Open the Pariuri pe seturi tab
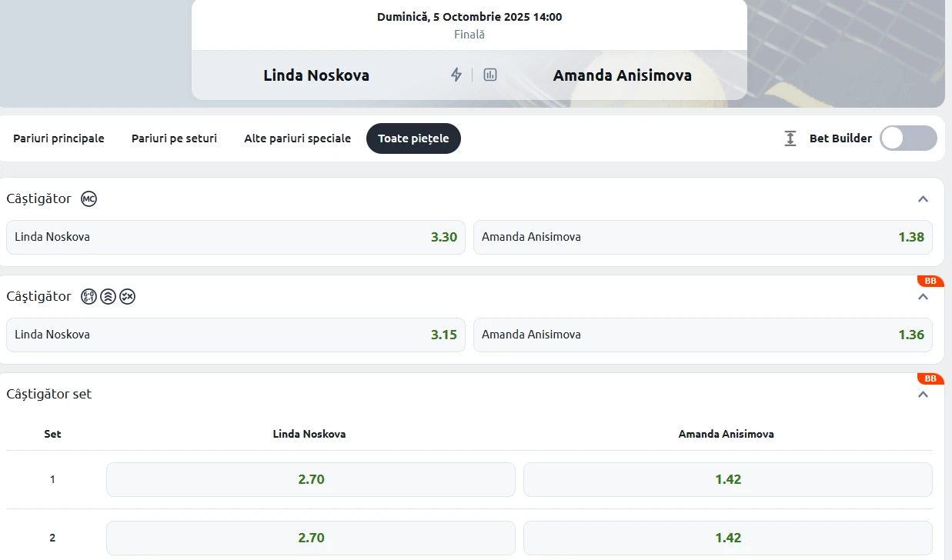 (x=174, y=138)
